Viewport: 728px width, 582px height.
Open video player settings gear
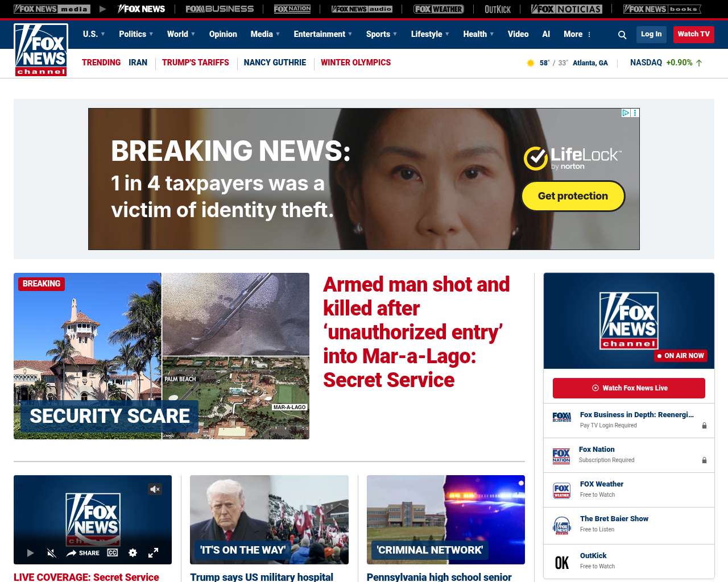(133, 553)
